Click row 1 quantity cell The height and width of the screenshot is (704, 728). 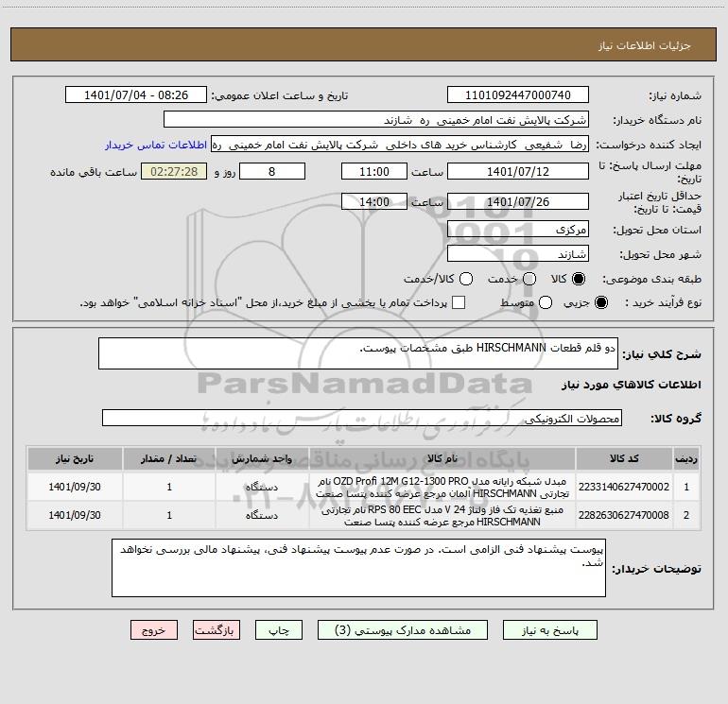coord(169,487)
